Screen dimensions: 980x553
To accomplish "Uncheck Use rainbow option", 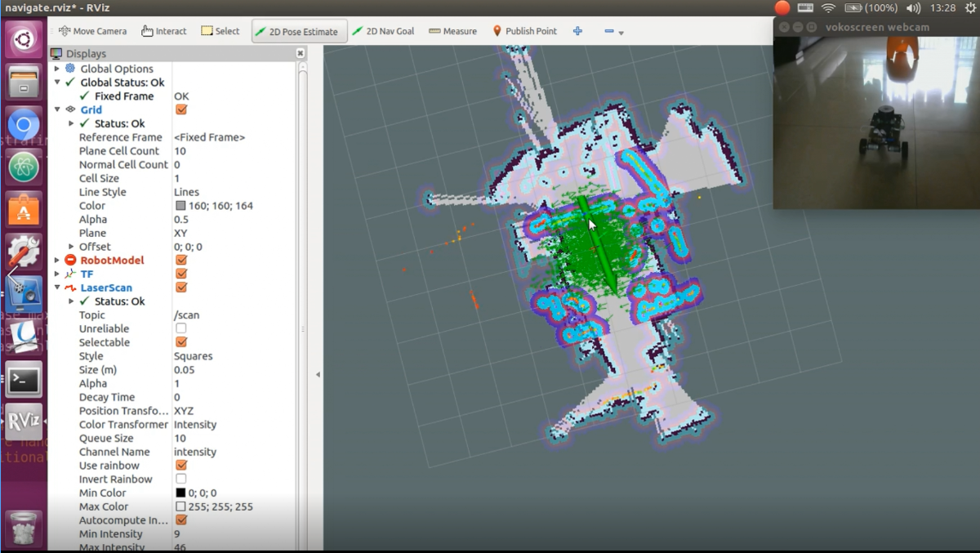I will tap(181, 466).
